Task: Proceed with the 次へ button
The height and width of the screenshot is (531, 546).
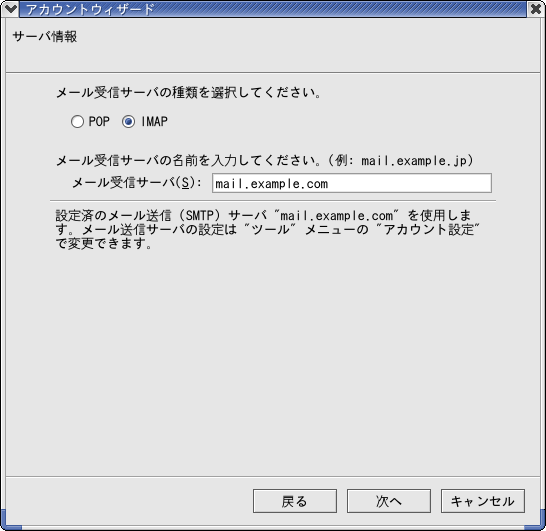Action: (389, 501)
